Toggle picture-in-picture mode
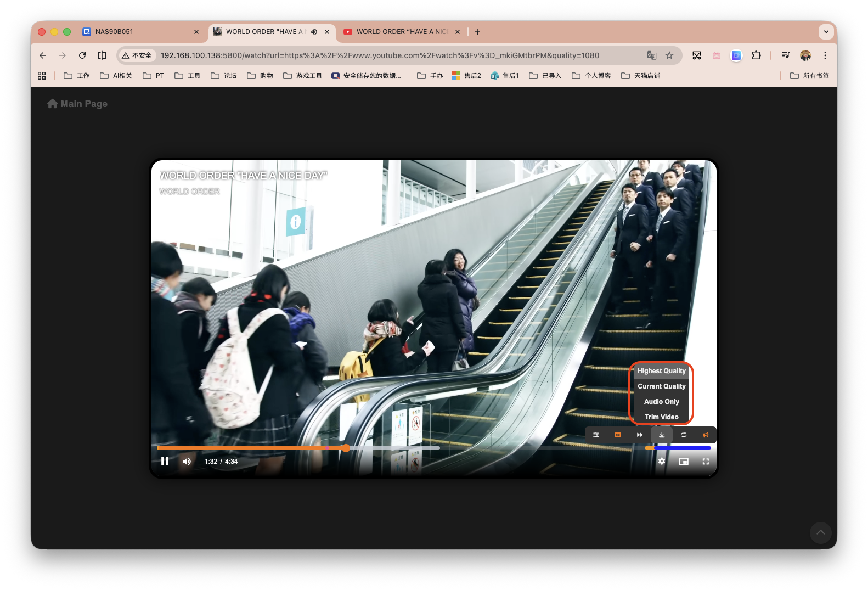868x590 pixels. coord(684,462)
